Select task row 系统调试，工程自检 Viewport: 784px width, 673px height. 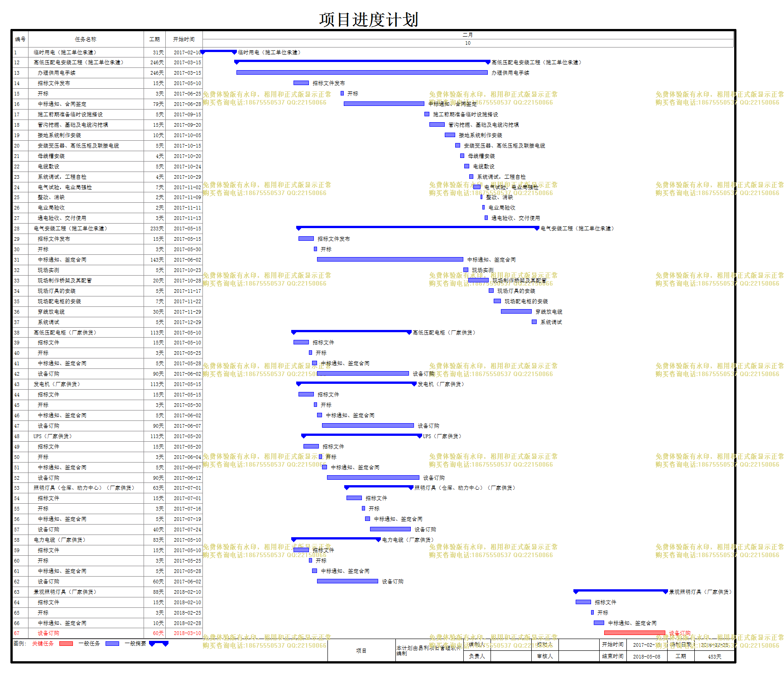point(107,177)
